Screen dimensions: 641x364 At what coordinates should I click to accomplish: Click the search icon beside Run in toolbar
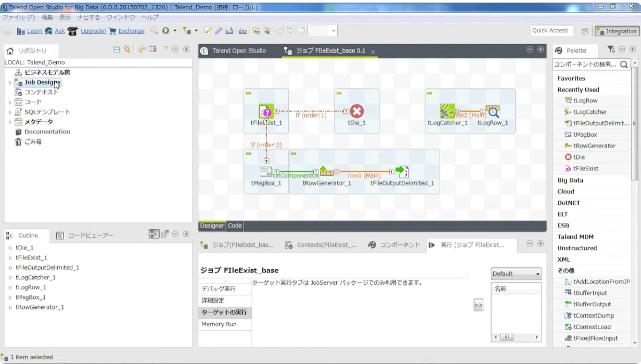pos(154,31)
